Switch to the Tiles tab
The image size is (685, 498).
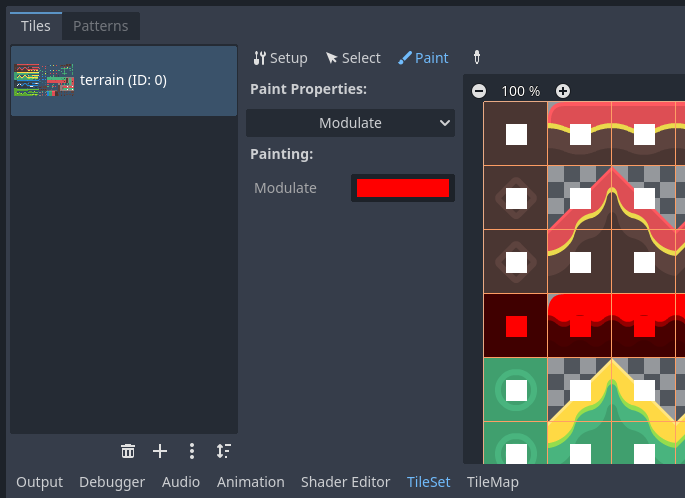click(x=36, y=26)
